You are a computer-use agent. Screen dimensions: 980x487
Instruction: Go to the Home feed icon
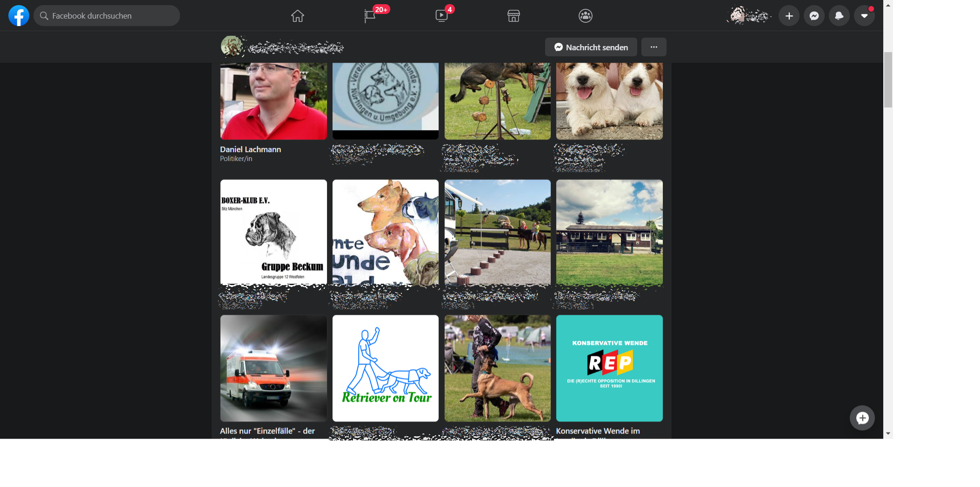coord(298,16)
